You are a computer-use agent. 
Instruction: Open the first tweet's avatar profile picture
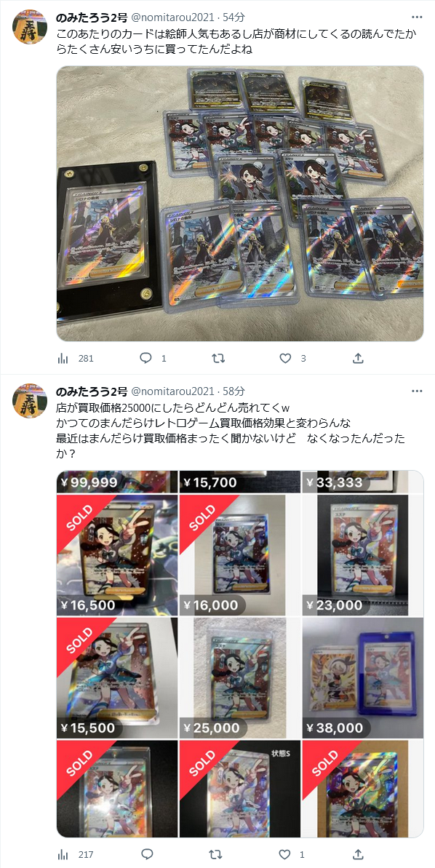click(30, 27)
